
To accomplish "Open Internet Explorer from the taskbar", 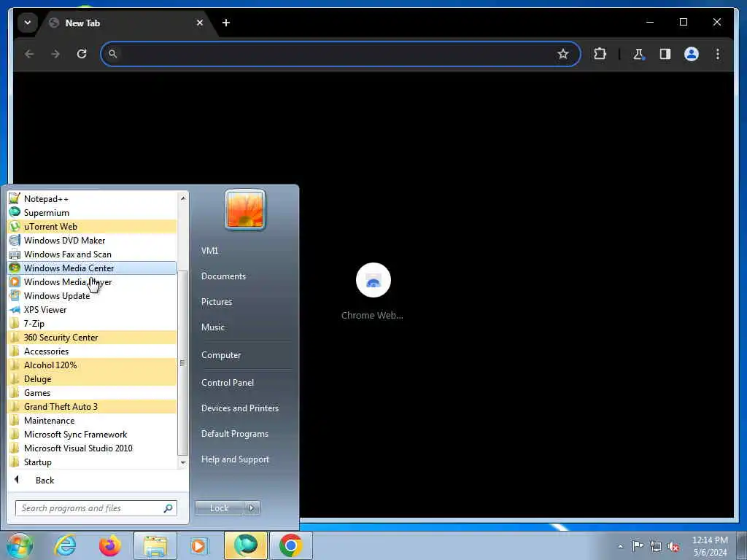I will [65, 545].
